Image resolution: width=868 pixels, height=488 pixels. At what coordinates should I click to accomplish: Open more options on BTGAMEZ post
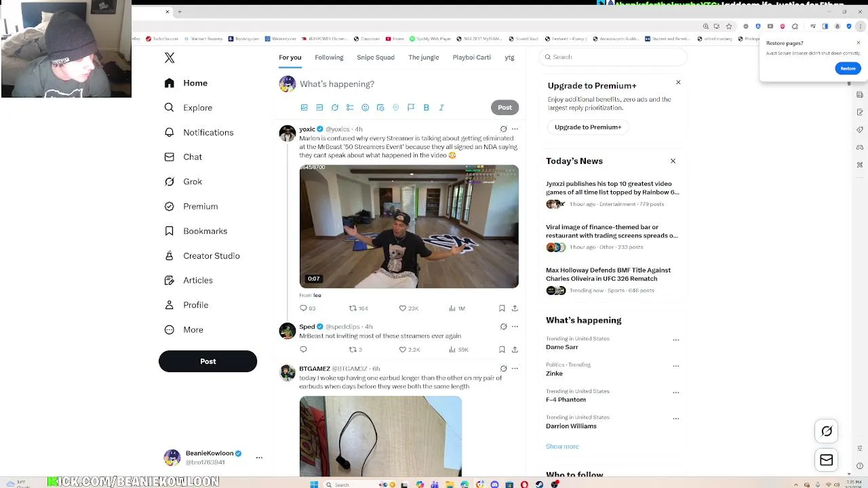(x=515, y=369)
